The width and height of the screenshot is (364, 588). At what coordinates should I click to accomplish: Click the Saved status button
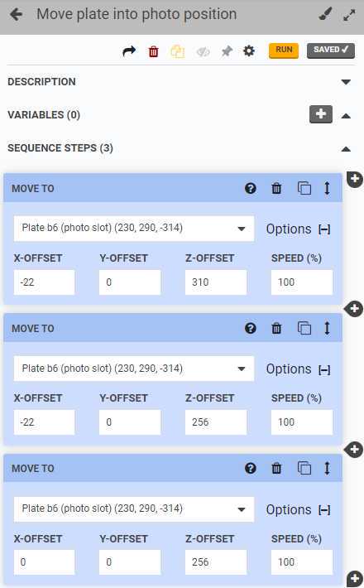click(x=331, y=51)
